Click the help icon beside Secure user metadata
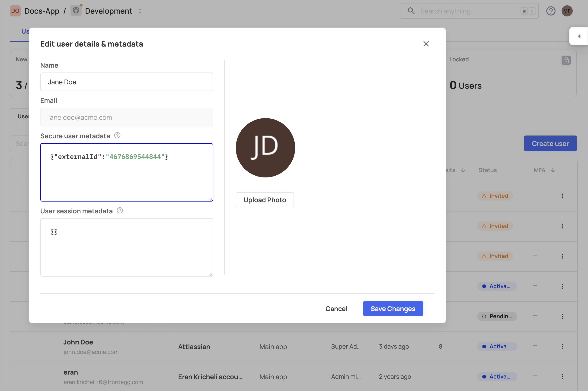The height and width of the screenshot is (391, 588). tap(117, 136)
